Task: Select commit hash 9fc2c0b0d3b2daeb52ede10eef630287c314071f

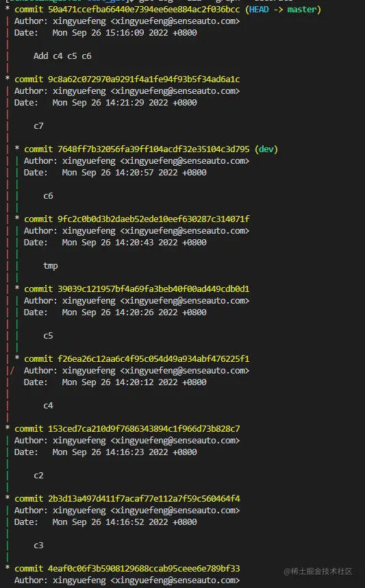Action: [x=153, y=219]
